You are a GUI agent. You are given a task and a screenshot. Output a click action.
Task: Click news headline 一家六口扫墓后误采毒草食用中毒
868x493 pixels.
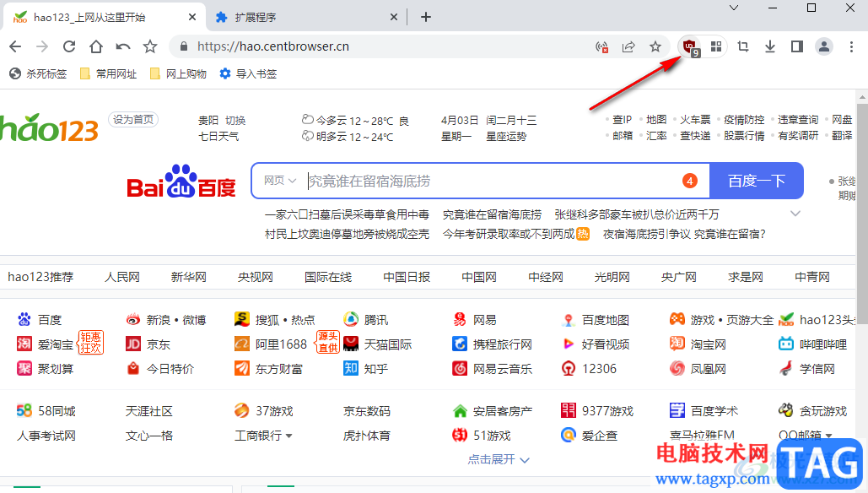(x=347, y=214)
